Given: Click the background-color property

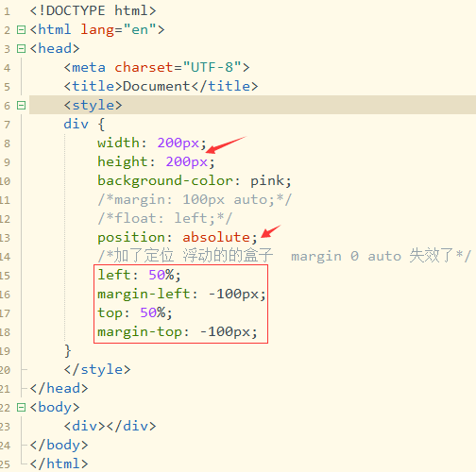Looking at the screenshot, I should pyautogui.click(x=165, y=181).
